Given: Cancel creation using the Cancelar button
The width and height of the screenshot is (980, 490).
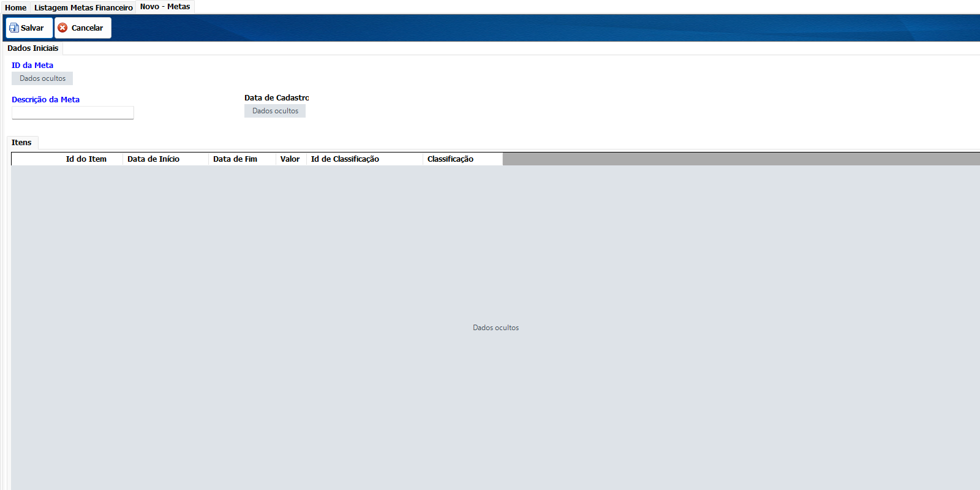Looking at the screenshot, I should pos(83,28).
